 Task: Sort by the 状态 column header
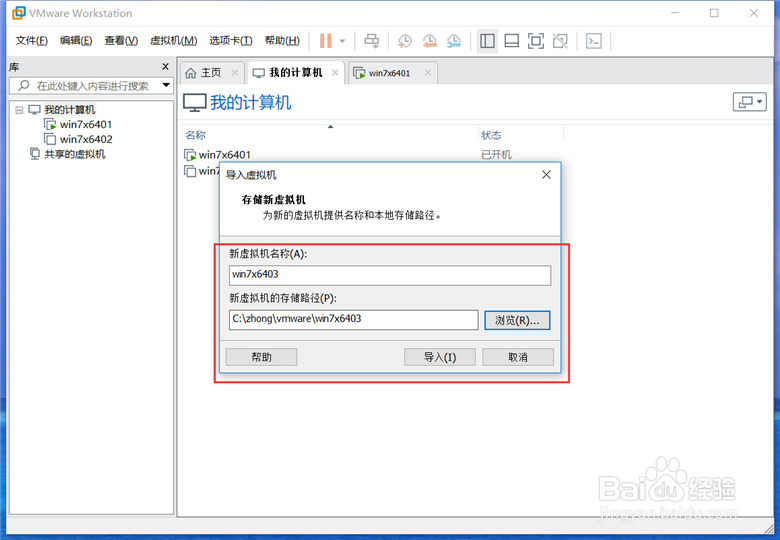tap(491, 135)
